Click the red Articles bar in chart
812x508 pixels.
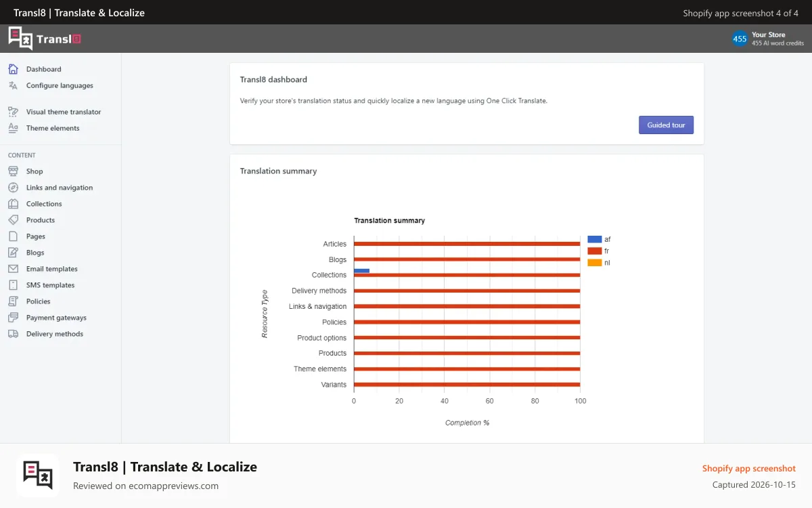click(x=467, y=244)
